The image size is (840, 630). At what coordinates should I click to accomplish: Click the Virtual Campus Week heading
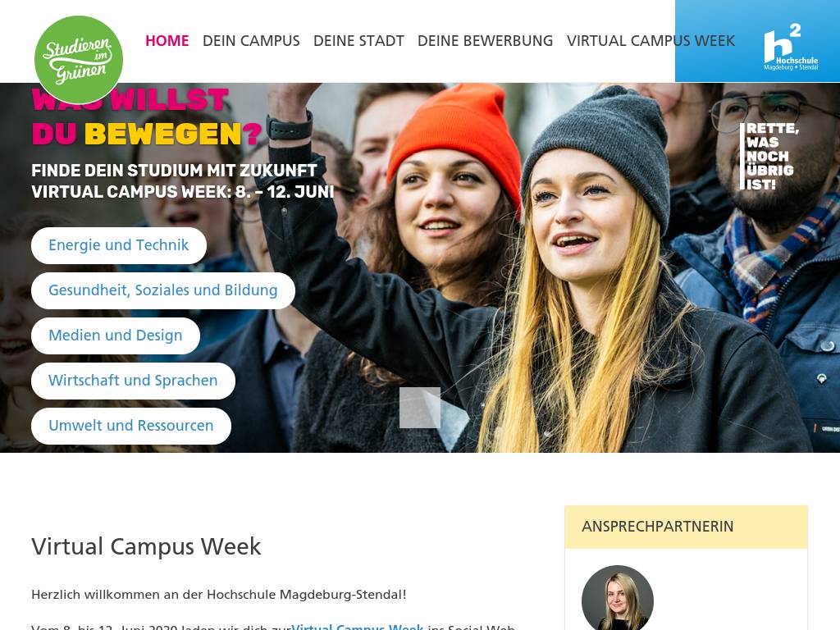click(146, 546)
